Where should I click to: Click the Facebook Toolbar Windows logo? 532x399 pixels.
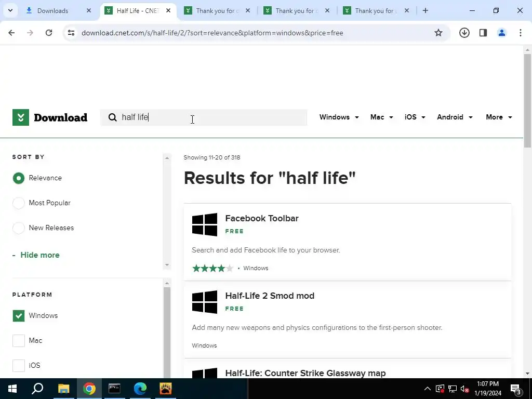[205, 224]
